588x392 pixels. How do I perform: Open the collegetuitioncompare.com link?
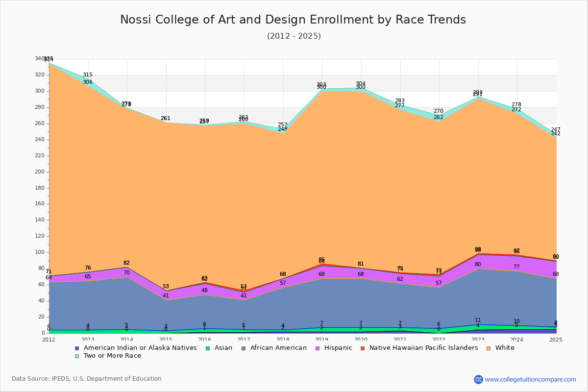[531, 379]
